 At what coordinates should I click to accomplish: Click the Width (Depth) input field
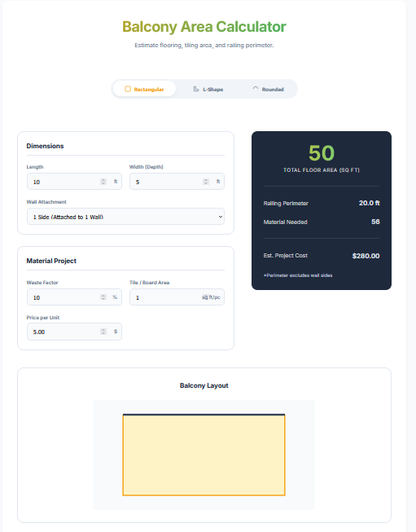point(177,182)
